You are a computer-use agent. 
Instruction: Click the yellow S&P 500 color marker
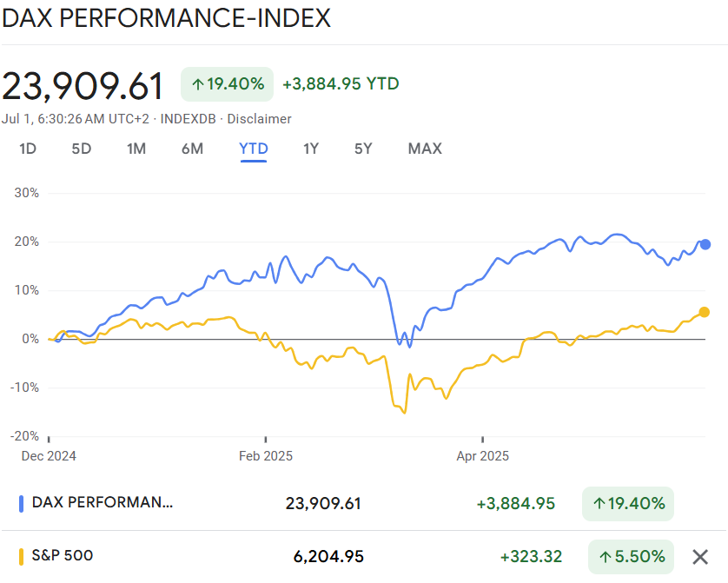tap(21, 557)
